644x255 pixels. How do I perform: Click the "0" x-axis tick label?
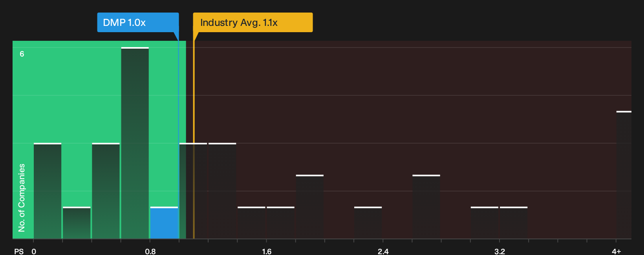pyautogui.click(x=34, y=251)
